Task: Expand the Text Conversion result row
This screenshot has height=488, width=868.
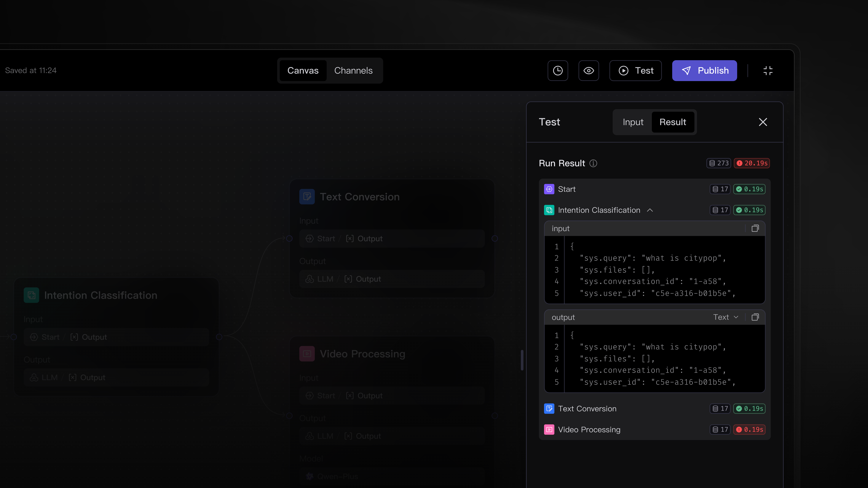Action: [654, 409]
